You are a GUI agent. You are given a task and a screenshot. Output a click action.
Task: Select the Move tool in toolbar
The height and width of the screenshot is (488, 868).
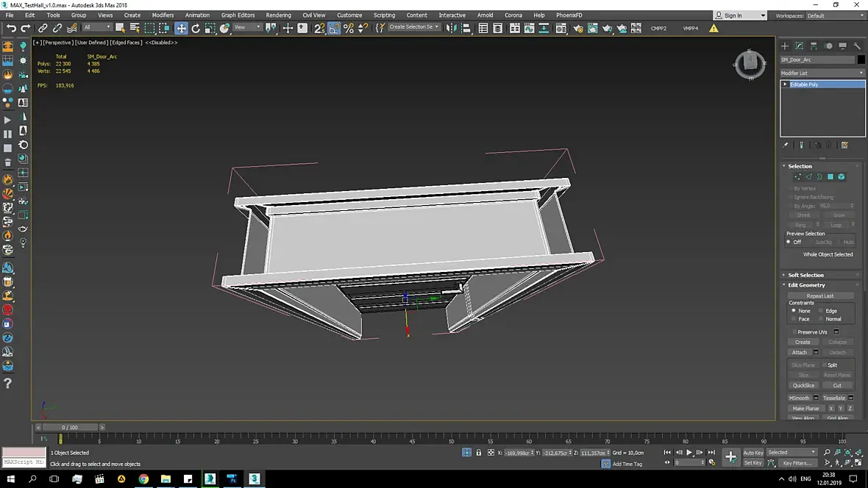pyautogui.click(x=181, y=28)
